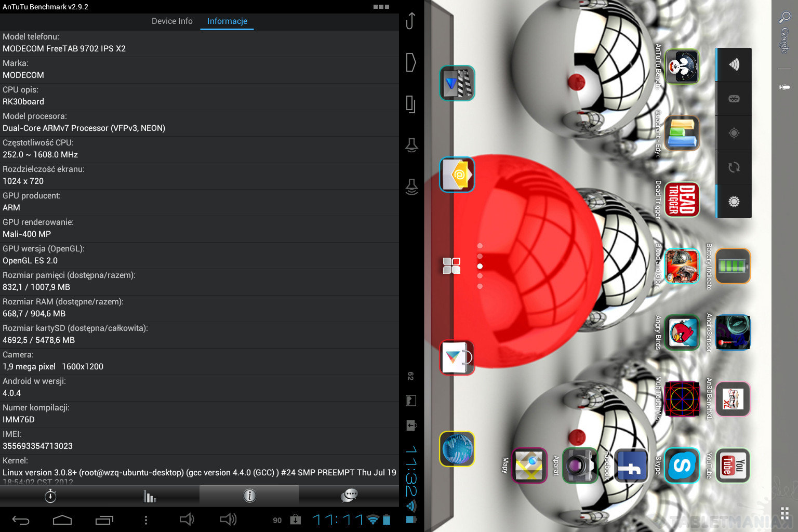Viewport: 798px width, 532px height.
Task: Switch to the Device Info tab
Action: tap(172, 21)
